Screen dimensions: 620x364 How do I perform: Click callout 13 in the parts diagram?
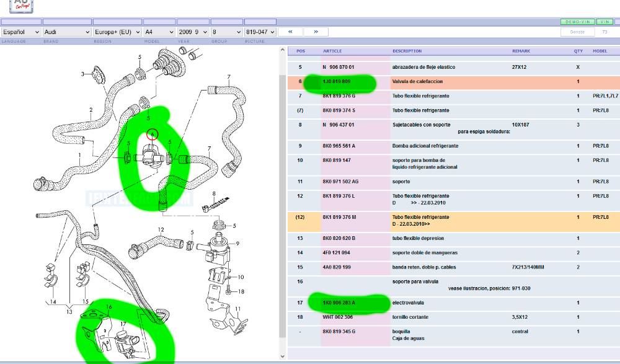tap(69, 312)
